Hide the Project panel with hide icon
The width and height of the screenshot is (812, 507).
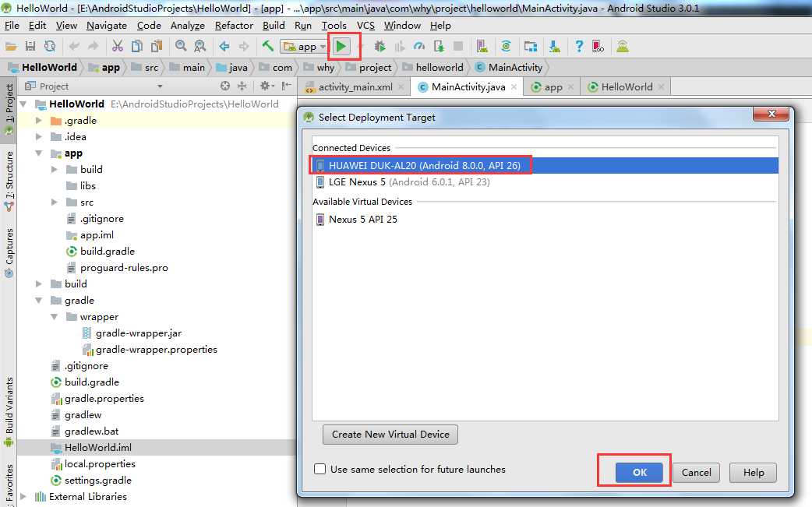coord(286,86)
